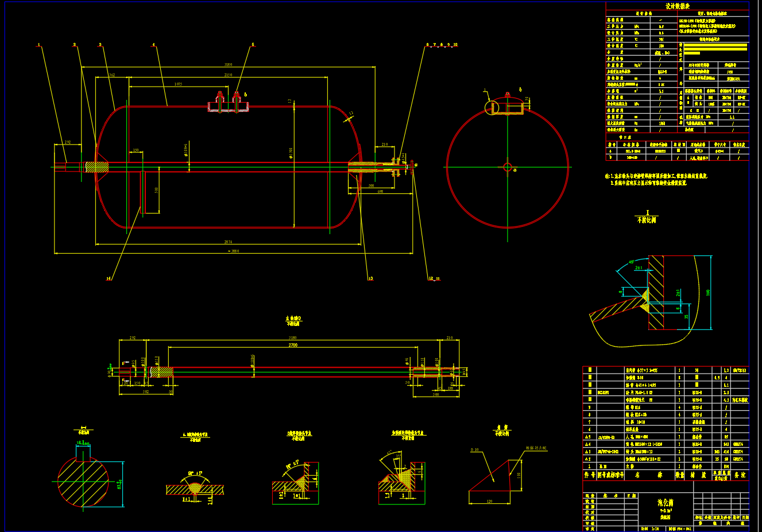Select the design data table title
Image resolution: width=762 pixels, height=532 pixels.
pos(677,6)
